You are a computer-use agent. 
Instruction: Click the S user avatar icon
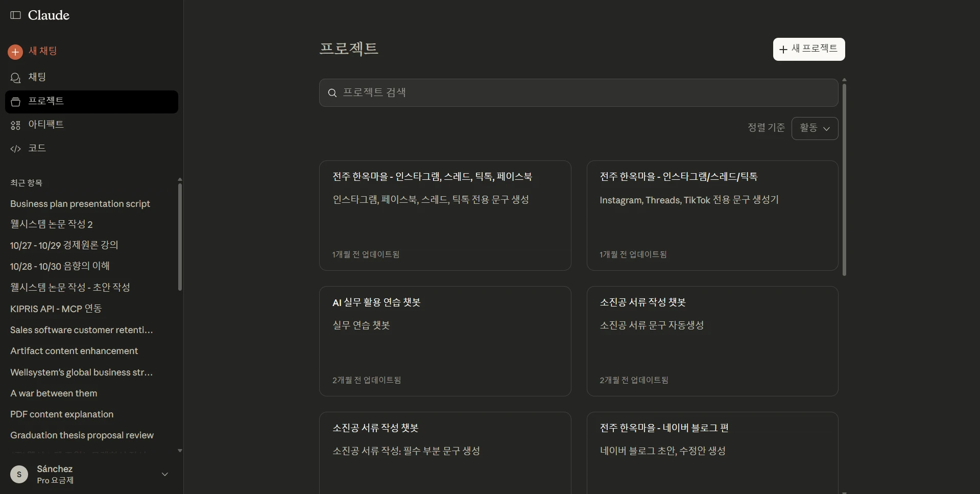tap(19, 474)
